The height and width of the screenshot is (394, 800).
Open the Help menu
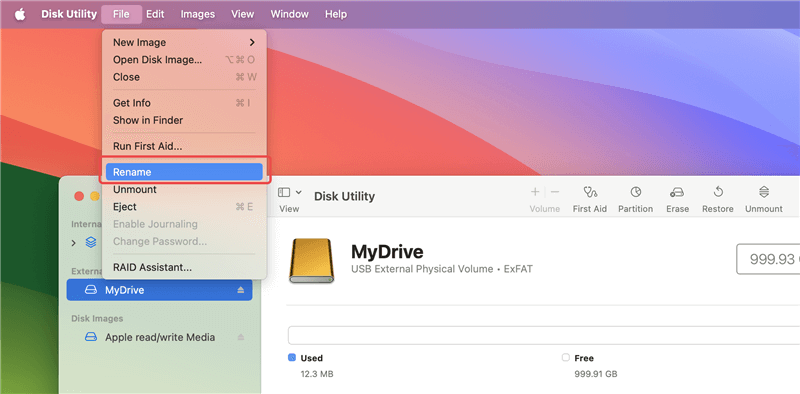tap(336, 14)
